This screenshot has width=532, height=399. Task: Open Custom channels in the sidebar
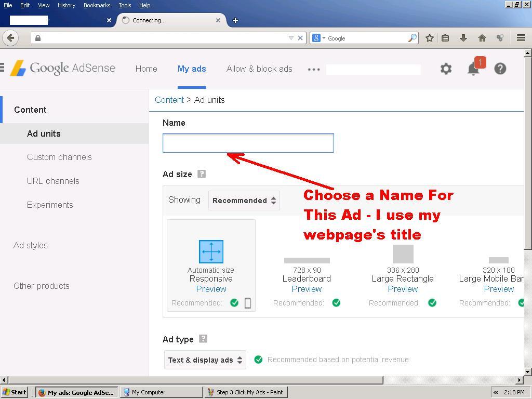pyautogui.click(x=59, y=157)
